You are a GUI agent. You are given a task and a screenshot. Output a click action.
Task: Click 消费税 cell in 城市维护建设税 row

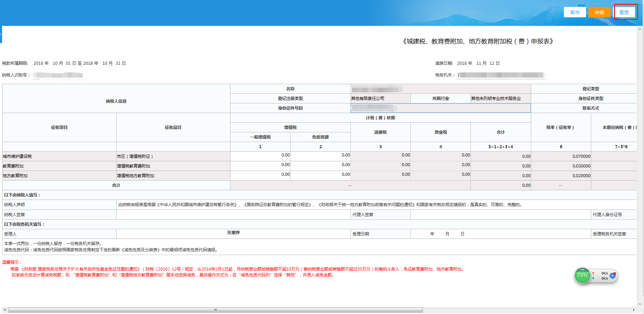(380, 156)
